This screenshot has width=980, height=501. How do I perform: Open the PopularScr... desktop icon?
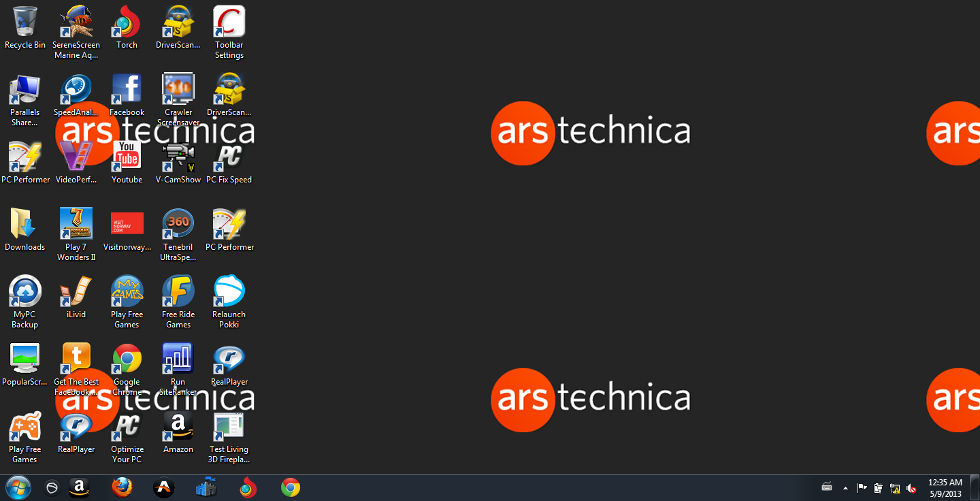pyautogui.click(x=25, y=365)
